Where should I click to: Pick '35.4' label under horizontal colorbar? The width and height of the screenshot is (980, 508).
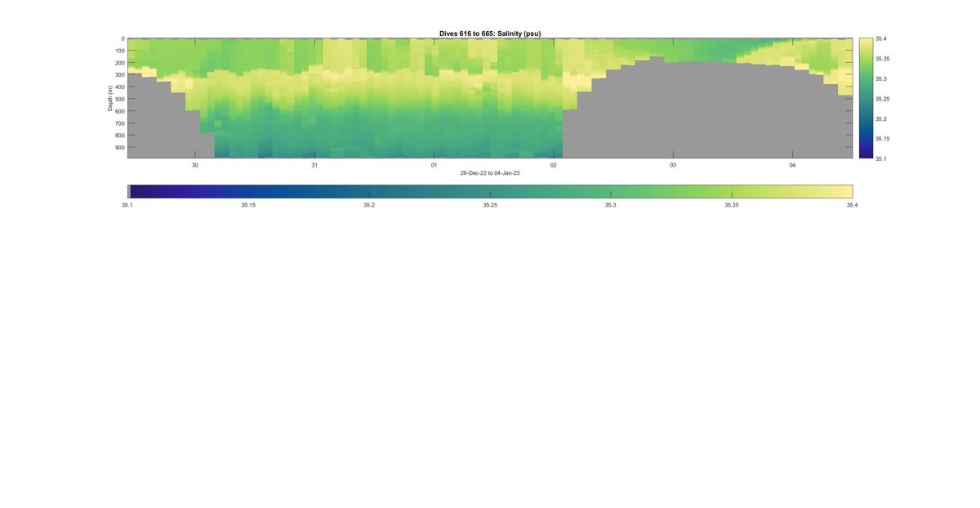[x=853, y=205]
